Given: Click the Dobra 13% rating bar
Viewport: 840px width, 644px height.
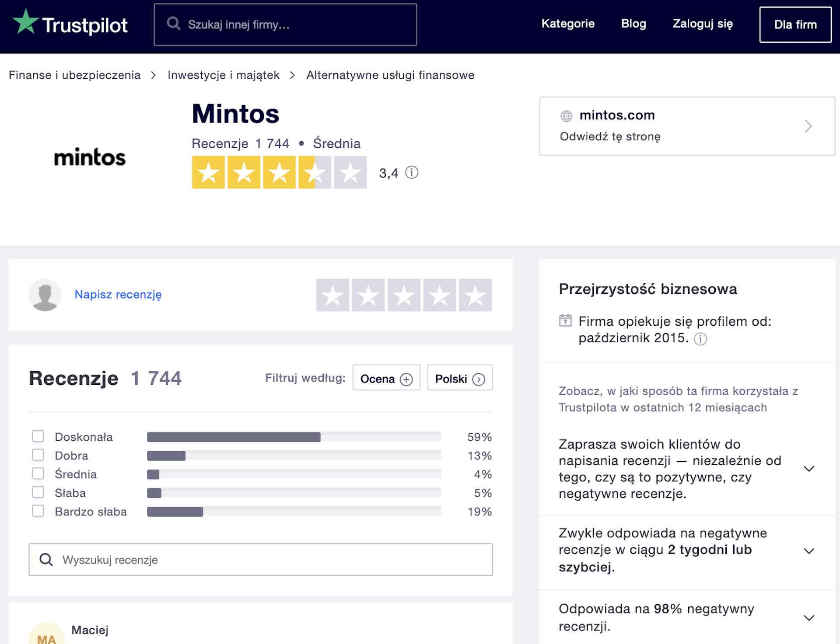Looking at the screenshot, I should coord(294,456).
